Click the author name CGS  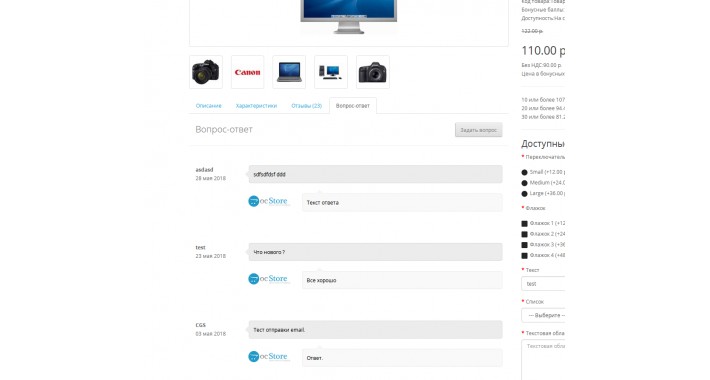click(x=201, y=325)
